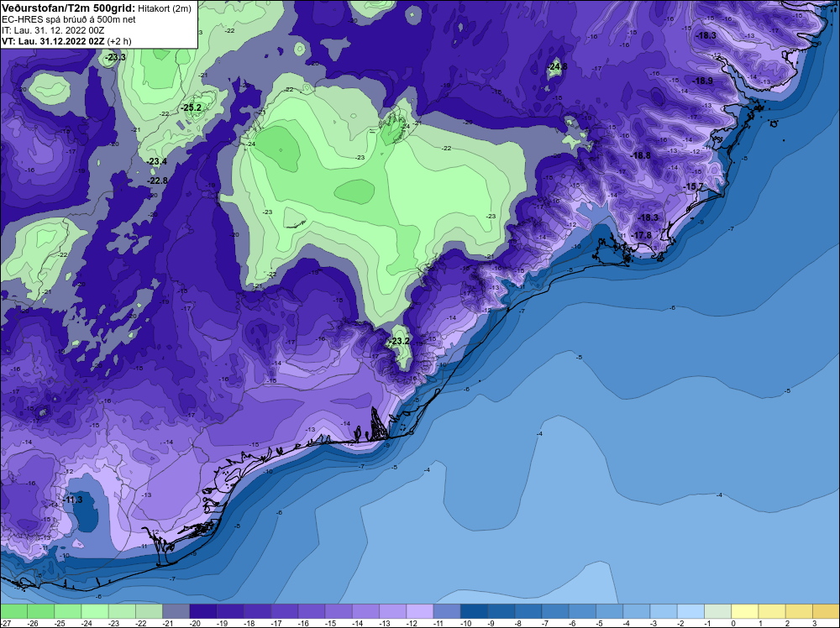This screenshot has height=628, width=840.
Task: Click the coastal reading -17.8
Action: coord(641,235)
